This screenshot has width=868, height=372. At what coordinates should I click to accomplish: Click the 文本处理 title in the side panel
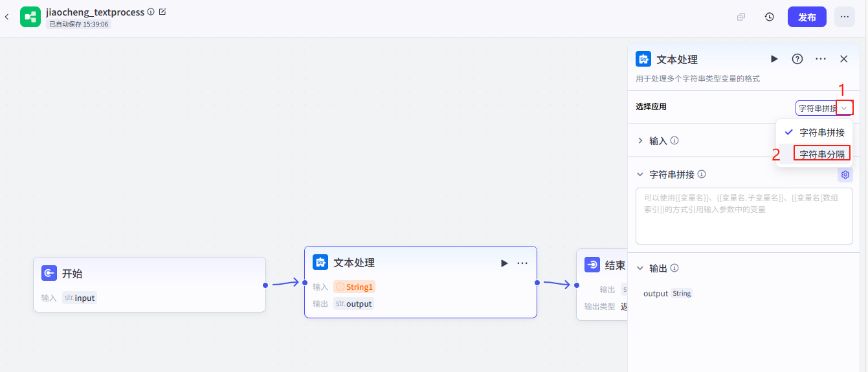tap(677, 60)
